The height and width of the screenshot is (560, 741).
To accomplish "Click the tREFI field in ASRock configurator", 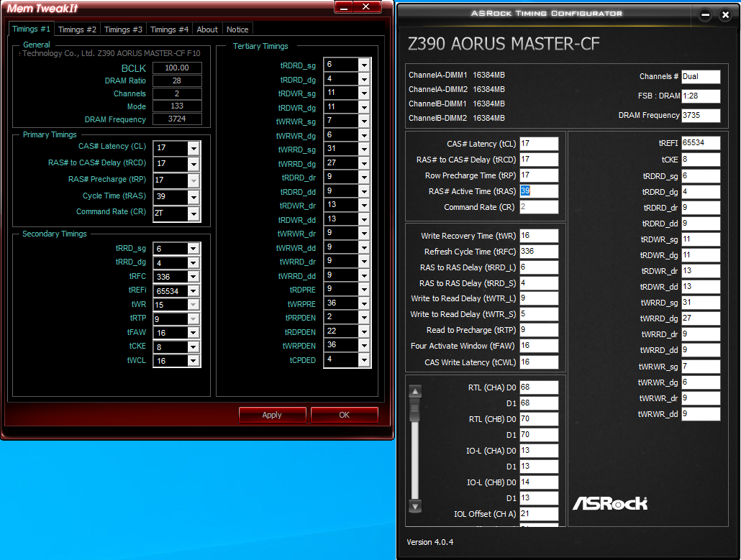I will [701, 142].
